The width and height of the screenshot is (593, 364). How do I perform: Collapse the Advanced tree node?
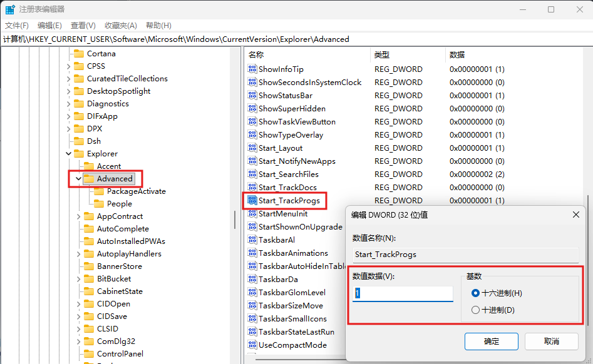78,179
